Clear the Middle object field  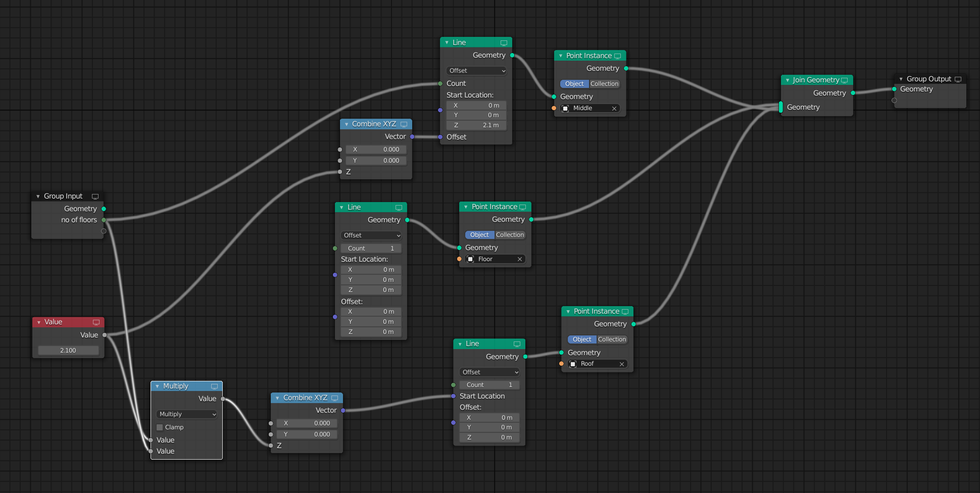pos(614,109)
